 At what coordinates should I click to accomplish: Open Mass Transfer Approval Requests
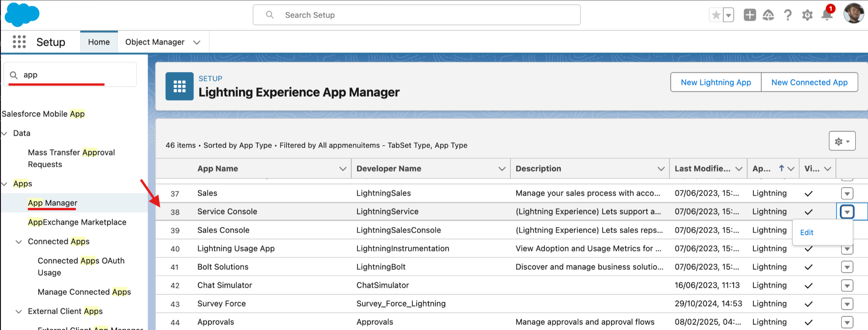(x=71, y=158)
